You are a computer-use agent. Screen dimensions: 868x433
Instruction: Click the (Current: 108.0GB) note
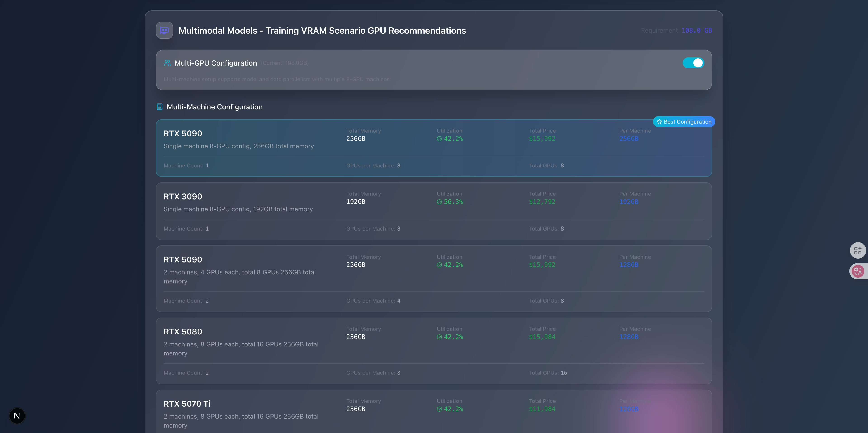(285, 63)
